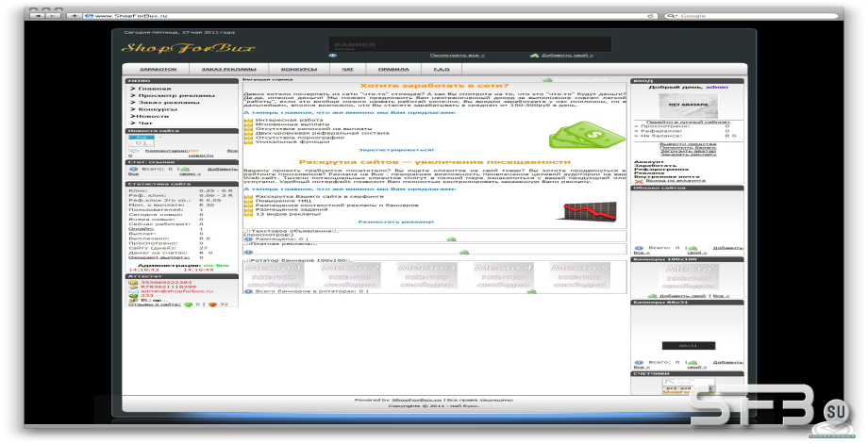Open the F.A.Q navigation tab

pos(442,69)
